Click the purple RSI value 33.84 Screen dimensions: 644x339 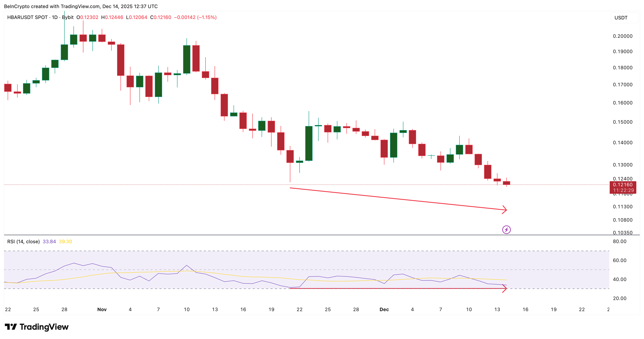pos(49,242)
